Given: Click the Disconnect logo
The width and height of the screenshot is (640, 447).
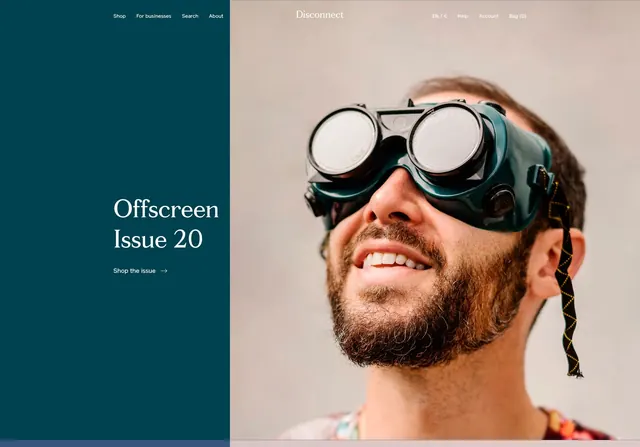Looking at the screenshot, I should 320,15.
